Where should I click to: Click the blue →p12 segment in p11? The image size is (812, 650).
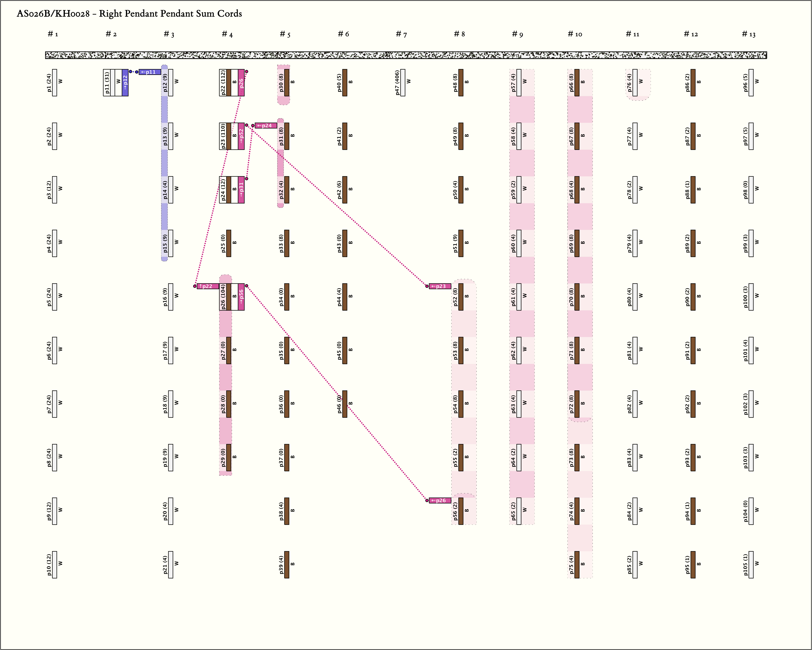pos(125,82)
